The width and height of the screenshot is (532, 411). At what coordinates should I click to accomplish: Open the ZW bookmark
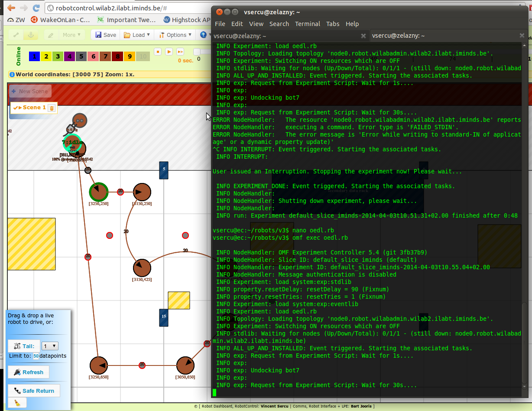tap(16, 20)
